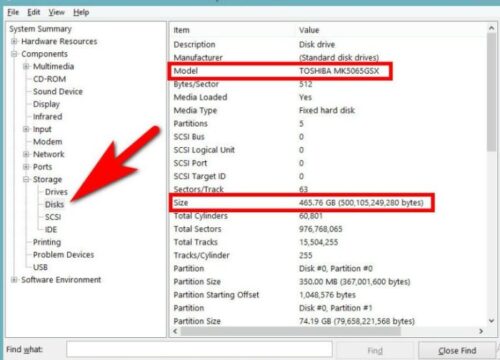The width and height of the screenshot is (500, 360).
Task: Select the Input tree item
Action: (x=42, y=129)
